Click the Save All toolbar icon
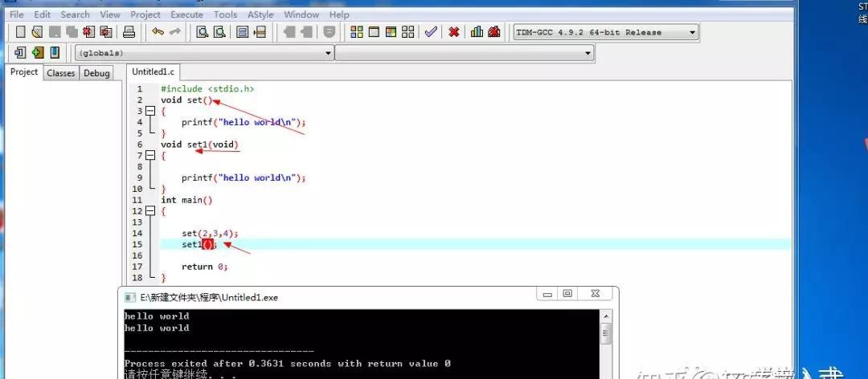The height and width of the screenshot is (379, 868). click(72, 32)
